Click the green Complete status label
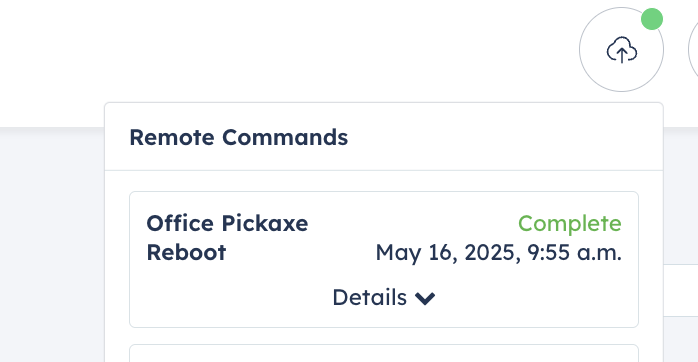The height and width of the screenshot is (362, 698). click(569, 223)
